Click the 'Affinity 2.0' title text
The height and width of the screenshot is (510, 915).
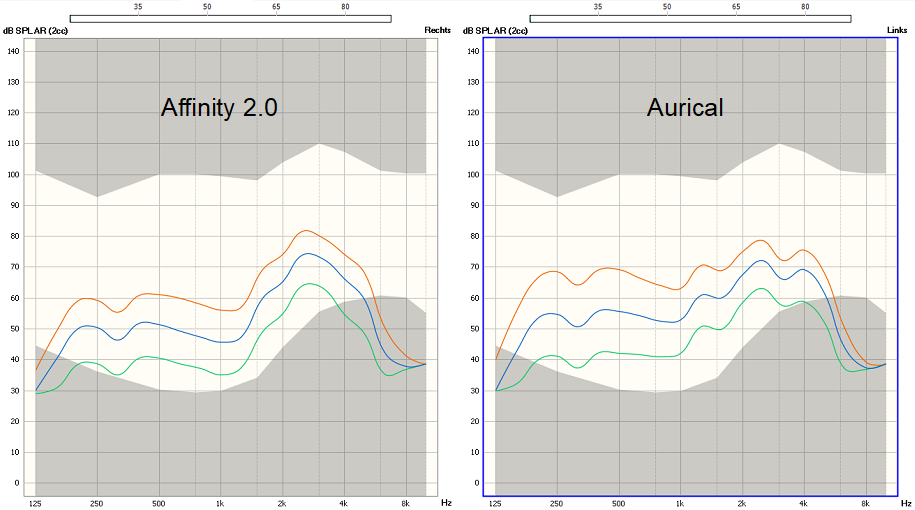point(219,108)
